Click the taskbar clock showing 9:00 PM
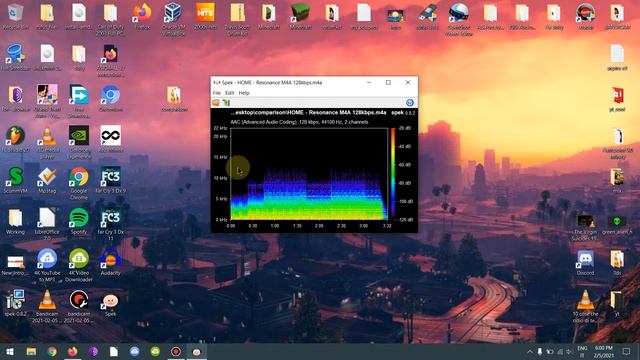Screen dimensions: 640x360 (603, 351)
